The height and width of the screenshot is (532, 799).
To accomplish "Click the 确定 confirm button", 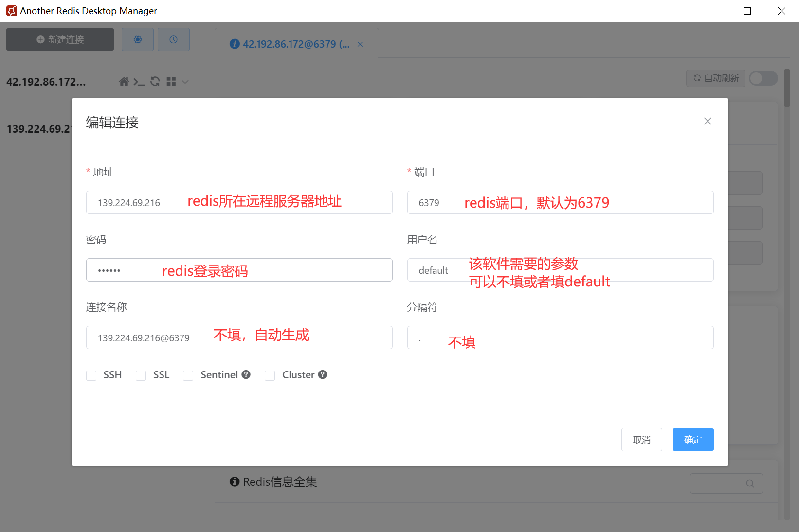I will tap(693, 440).
